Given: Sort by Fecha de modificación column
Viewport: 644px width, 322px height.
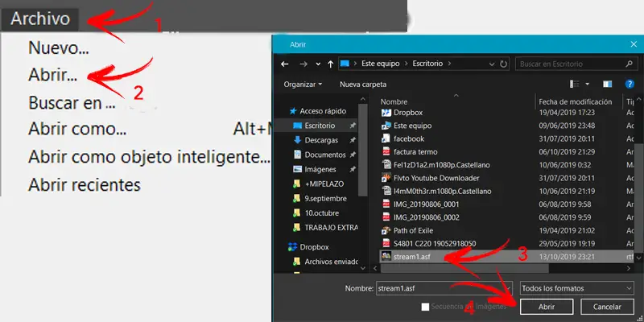Looking at the screenshot, I should point(575,102).
